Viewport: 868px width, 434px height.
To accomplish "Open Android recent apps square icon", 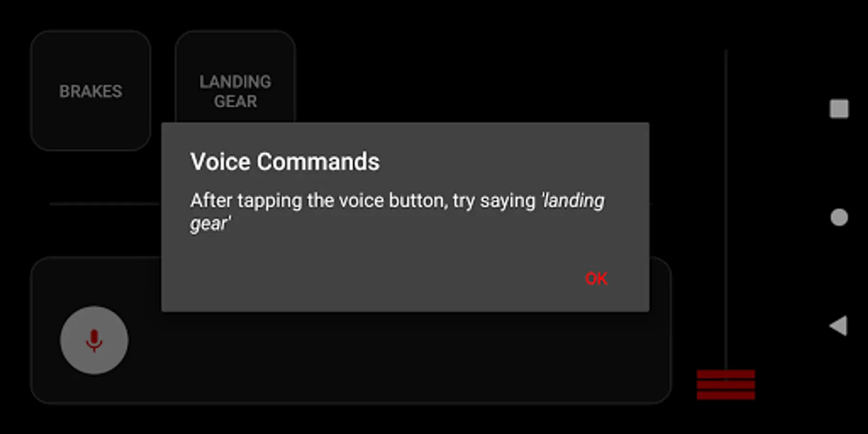I will (839, 108).
